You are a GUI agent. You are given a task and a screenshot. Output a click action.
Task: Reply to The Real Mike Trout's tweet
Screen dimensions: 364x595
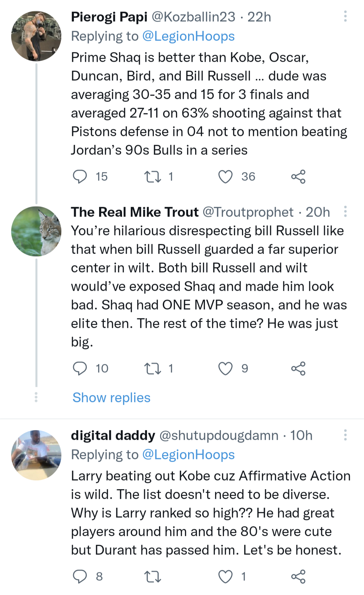pyautogui.click(x=80, y=368)
